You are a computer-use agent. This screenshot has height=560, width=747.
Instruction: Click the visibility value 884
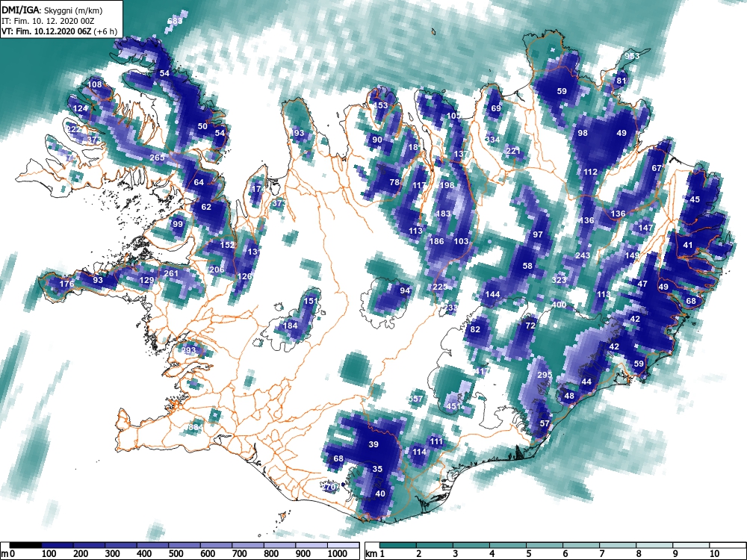(195, 427)
